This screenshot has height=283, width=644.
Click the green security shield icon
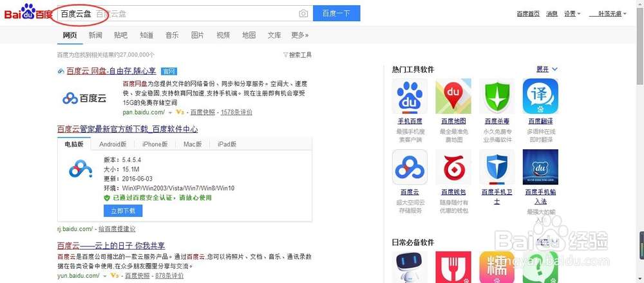(107, 198)
